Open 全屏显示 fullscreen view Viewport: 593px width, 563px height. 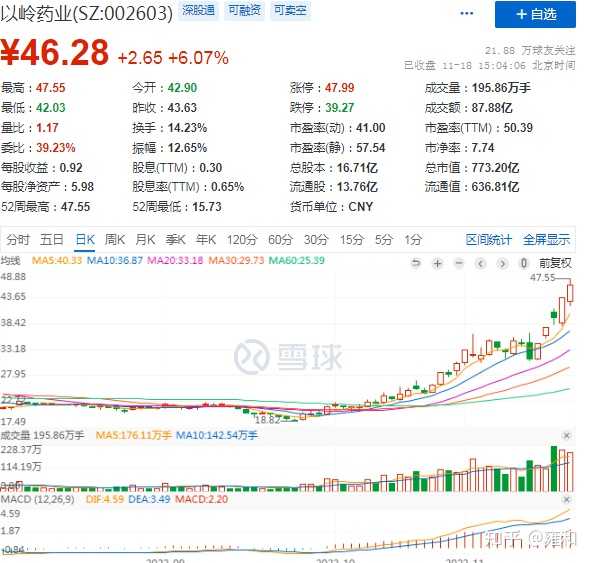[546, 240]
